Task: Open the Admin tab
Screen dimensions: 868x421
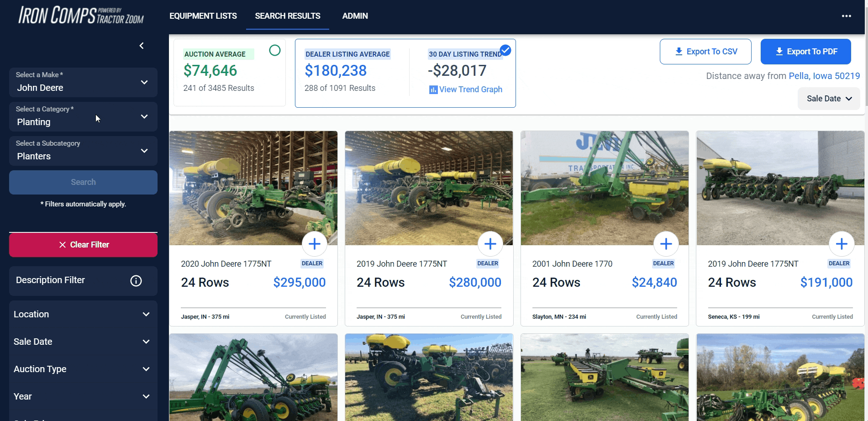Action: [355, 16]
